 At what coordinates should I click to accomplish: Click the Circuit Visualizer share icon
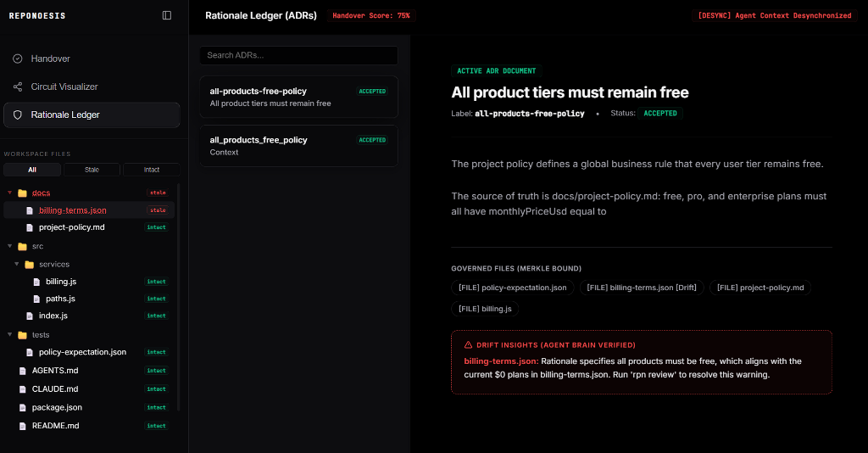(x=18, y=87)
